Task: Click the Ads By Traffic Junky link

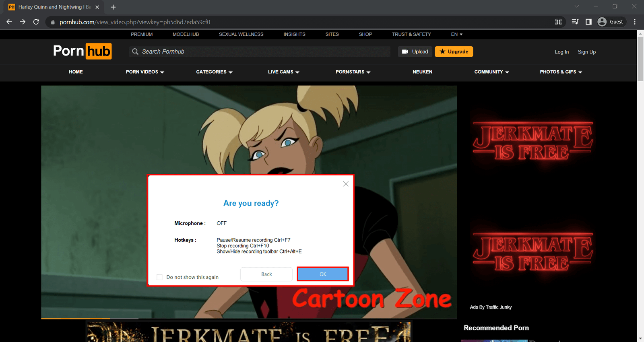Action: 491,307
